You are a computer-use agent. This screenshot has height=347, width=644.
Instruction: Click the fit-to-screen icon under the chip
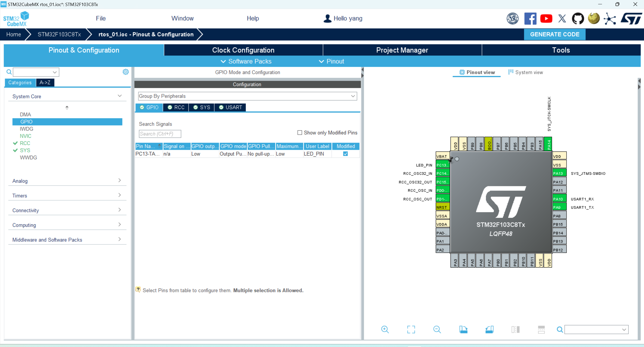pyautogui.click(x=411, y=329)
